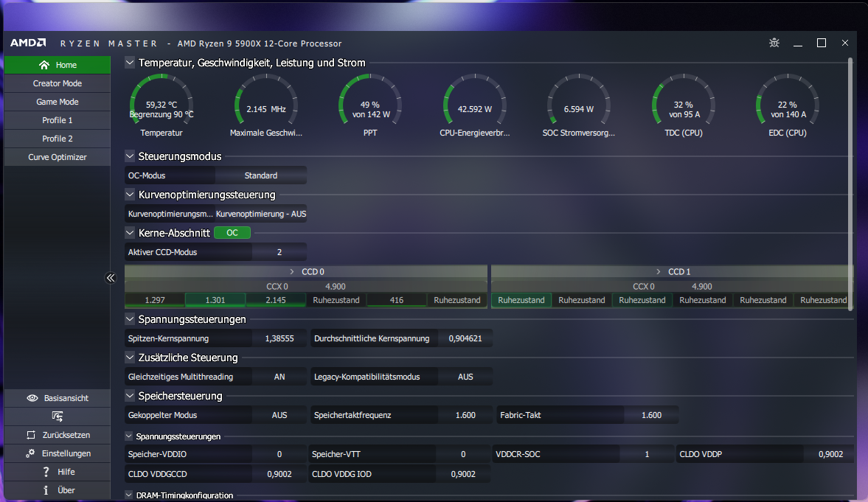Expand the CCD 0 chevron

point(292,272)
